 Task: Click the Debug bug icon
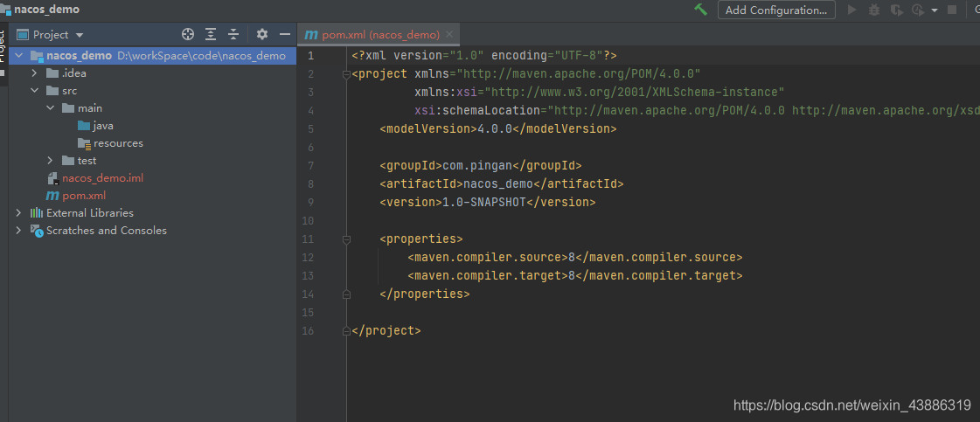[873, 10]
